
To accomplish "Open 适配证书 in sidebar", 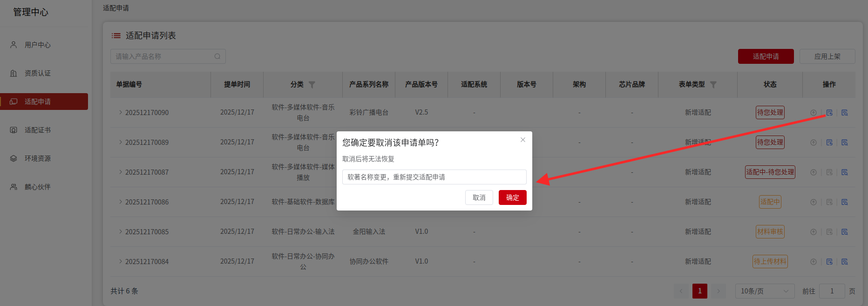I will point(37,130).
